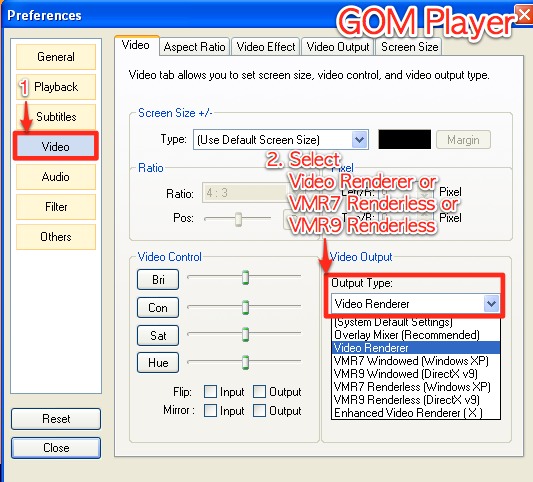Viewport: 533px width, 482px height.
Task: Click the Bri brightness reset button
Action: coord(158,279)
